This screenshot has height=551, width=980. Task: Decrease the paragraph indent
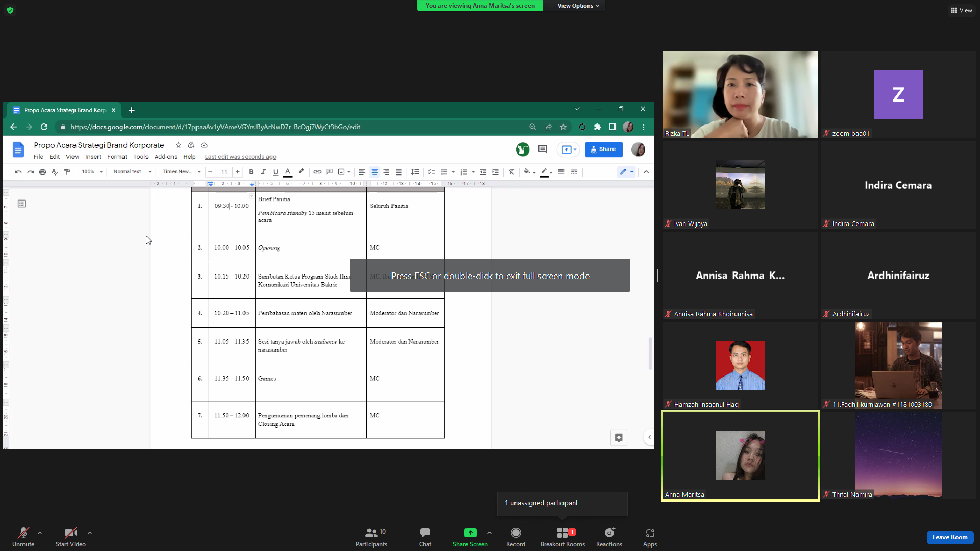(x=483, y=172)
